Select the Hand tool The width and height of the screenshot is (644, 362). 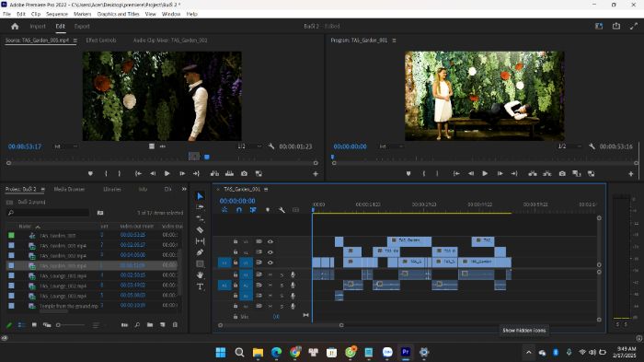[200, 274]
